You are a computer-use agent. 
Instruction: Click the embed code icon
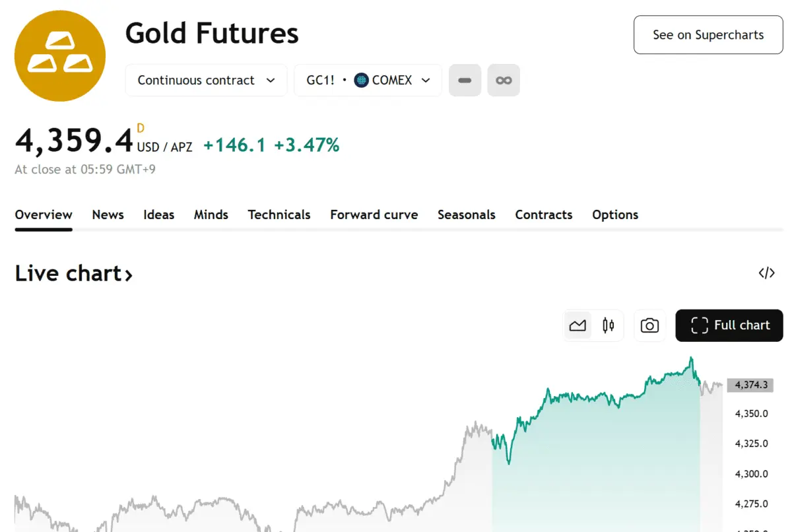coord(766,273)
